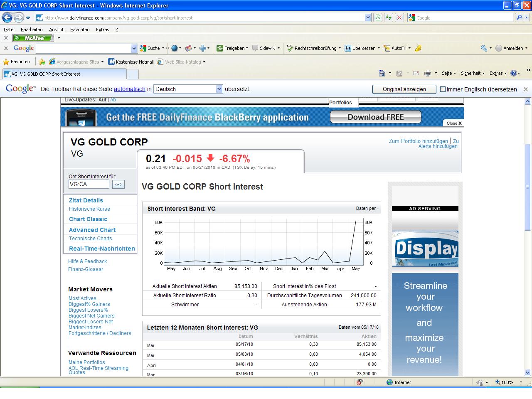This screenshot has width=532, height=399.
Task: Open the Google Toolbar wrench settings icon
Action: point(485,48)
